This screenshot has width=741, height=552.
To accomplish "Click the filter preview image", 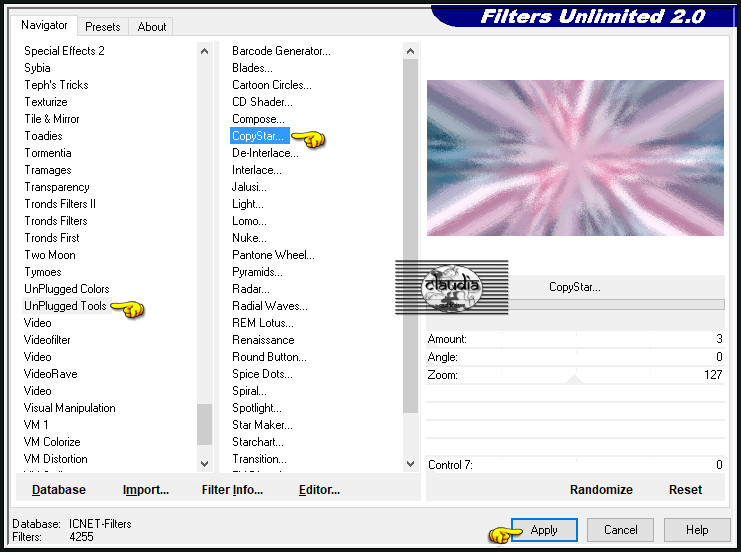I will coord(575,158).
